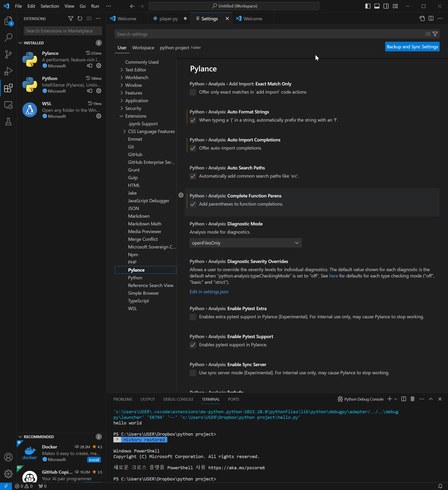Uncheck Complete Function Parens
The height and width of the screenshot is (490, 448).
[x=193, y=204]
